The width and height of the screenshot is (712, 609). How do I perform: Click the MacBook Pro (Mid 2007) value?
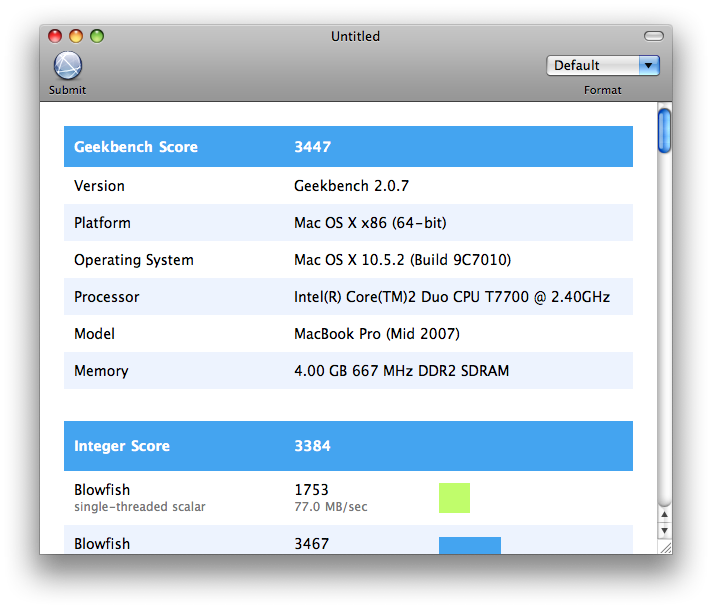(x=377, y=334)
